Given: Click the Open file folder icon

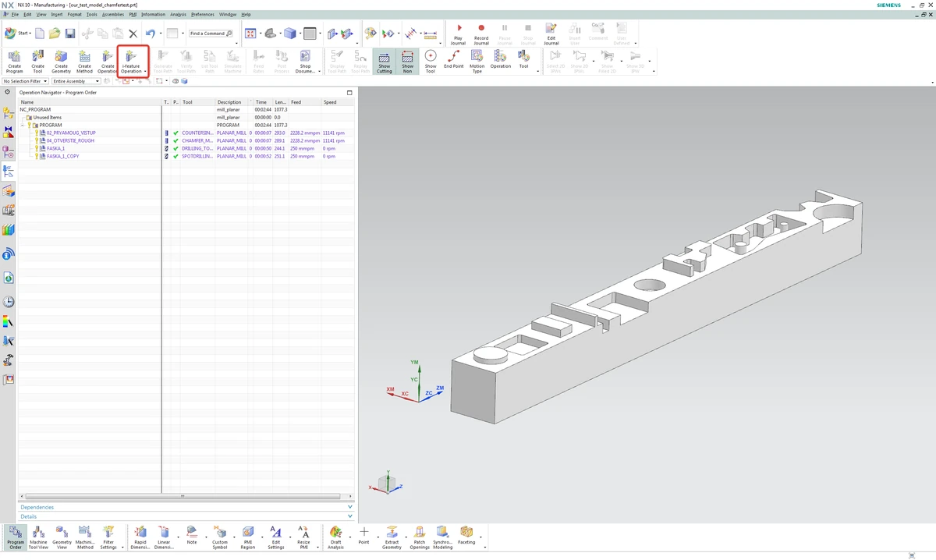Looking at the screenshot, I should pos(55,34).
